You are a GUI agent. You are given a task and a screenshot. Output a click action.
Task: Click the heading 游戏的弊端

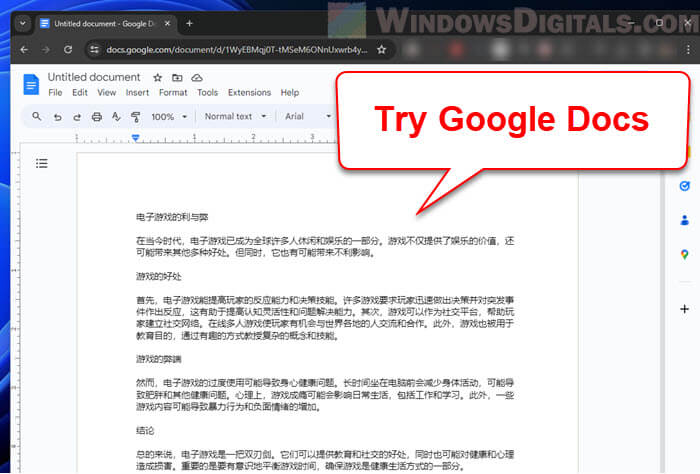pos(158,359)
